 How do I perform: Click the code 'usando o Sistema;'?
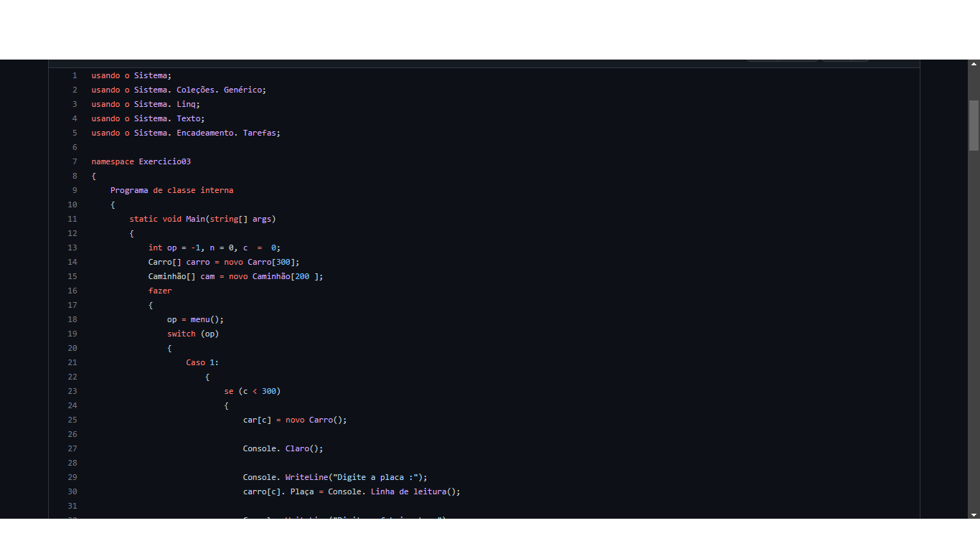point(131,75)
